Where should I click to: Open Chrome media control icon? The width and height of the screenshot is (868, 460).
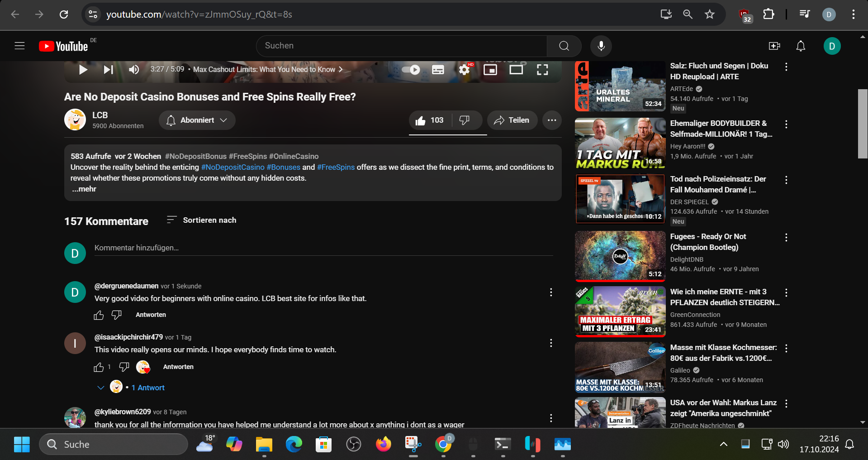[805, 14]
